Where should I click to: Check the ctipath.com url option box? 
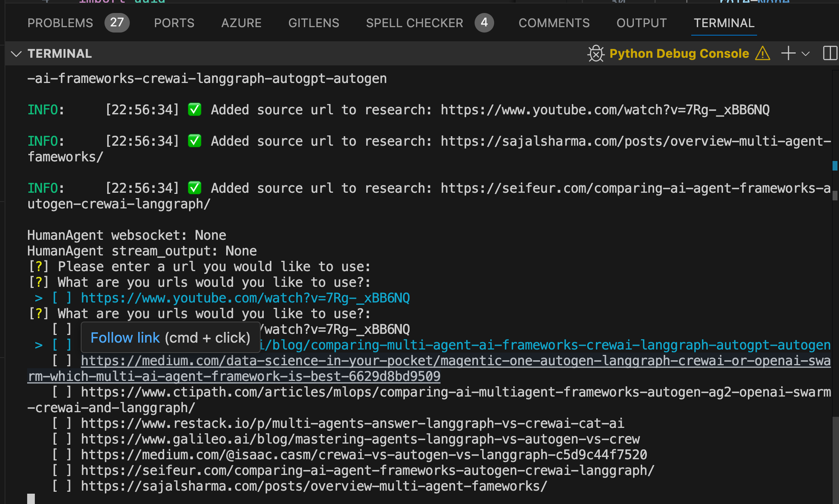click(x=62, y=392)
